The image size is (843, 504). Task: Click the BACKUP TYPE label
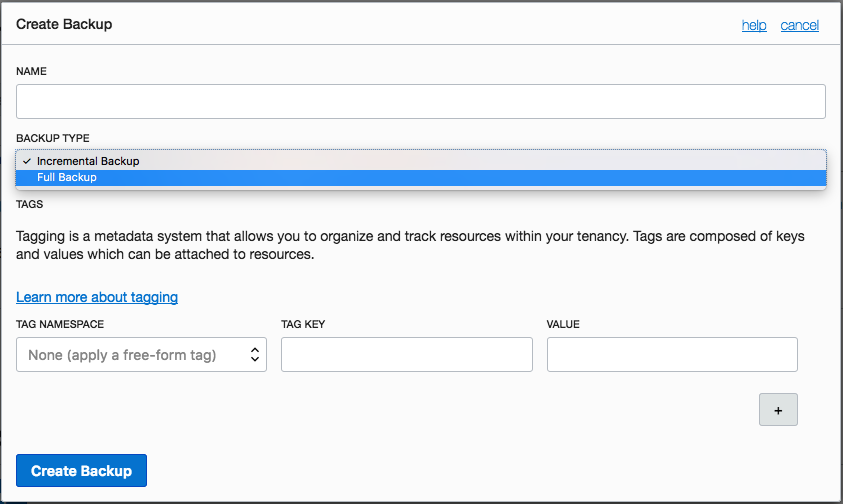(x=53, y=138)
